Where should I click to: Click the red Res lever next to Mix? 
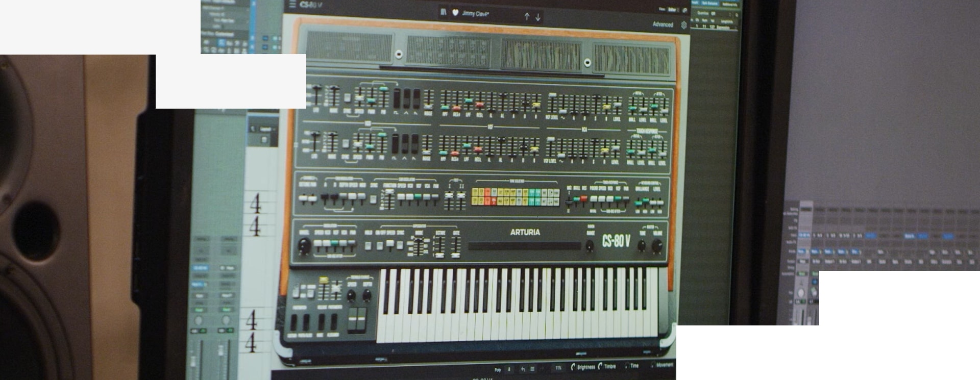click(584, 198)
